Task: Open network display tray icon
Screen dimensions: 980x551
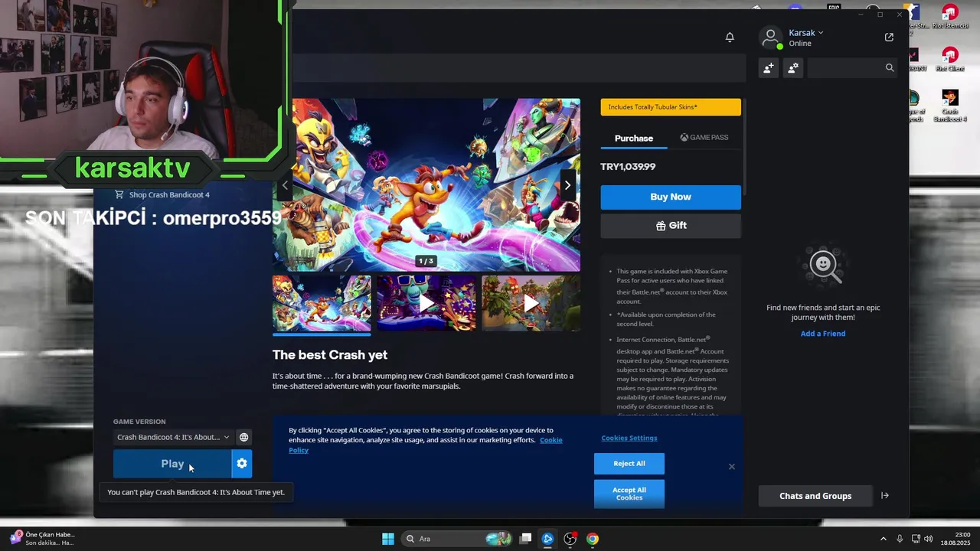Action: click(916, 539)
